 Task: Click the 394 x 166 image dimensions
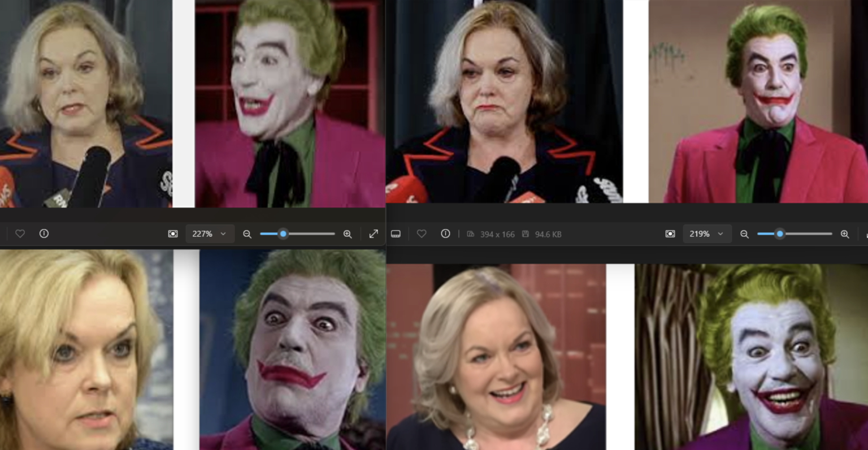pos(497,234)
